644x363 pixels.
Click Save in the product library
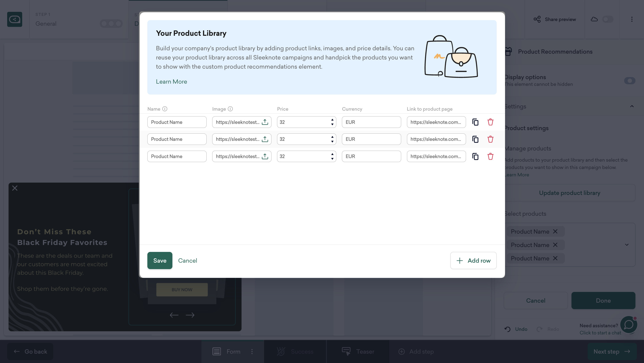[160, 261]
